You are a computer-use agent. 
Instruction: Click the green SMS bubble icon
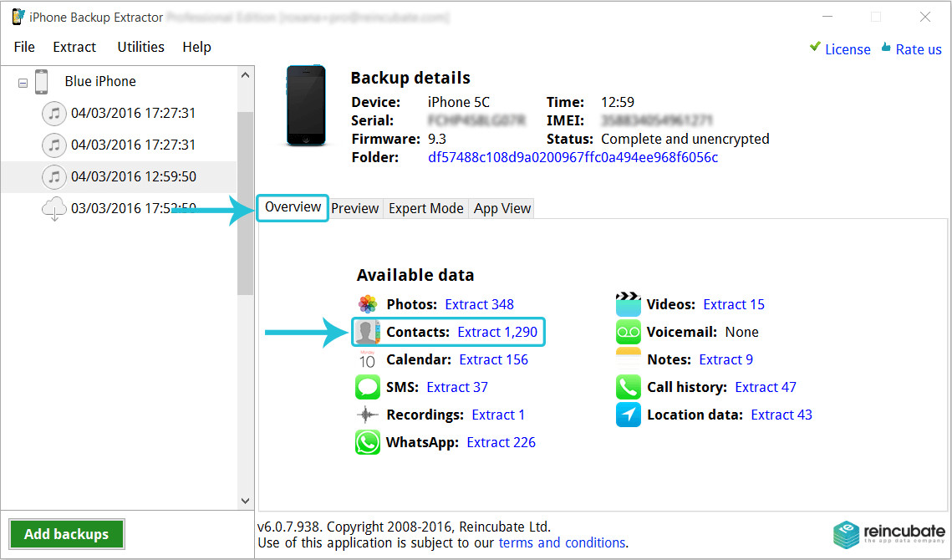click(x=367, y=387)
